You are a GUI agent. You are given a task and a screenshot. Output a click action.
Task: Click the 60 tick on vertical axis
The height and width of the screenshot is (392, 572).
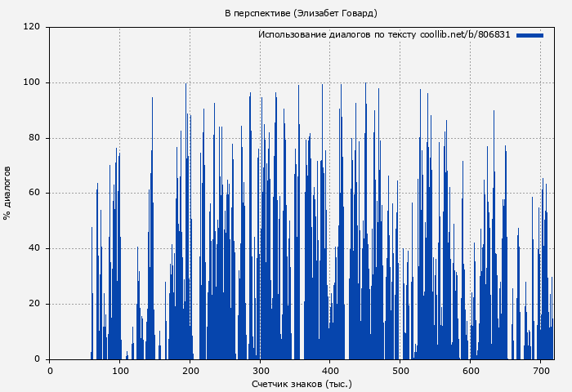(34, 194)
